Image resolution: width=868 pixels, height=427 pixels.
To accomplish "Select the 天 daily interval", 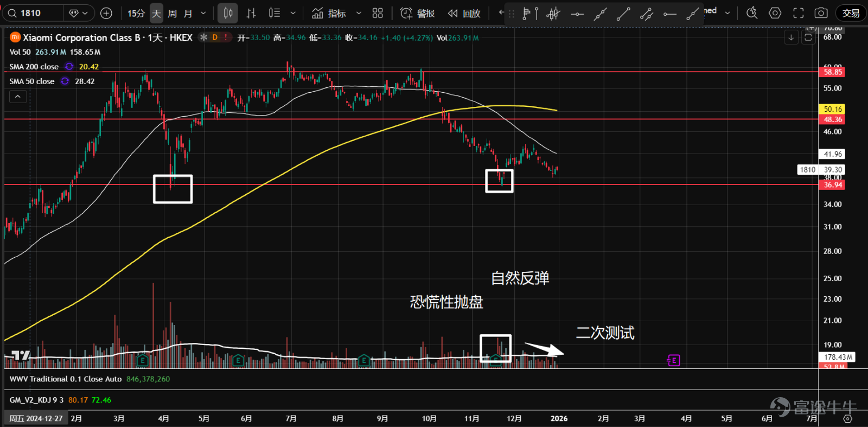I will pyautogui.click(x=156, y=13).
